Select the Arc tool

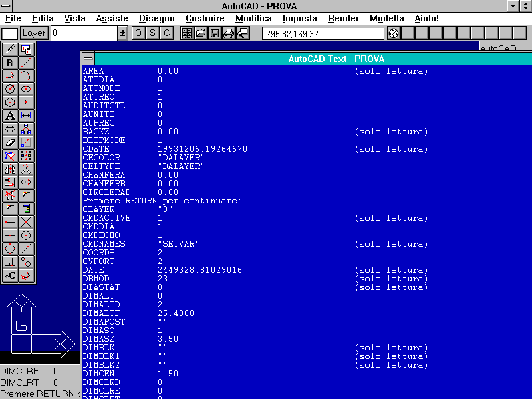[x=26, y=76]
